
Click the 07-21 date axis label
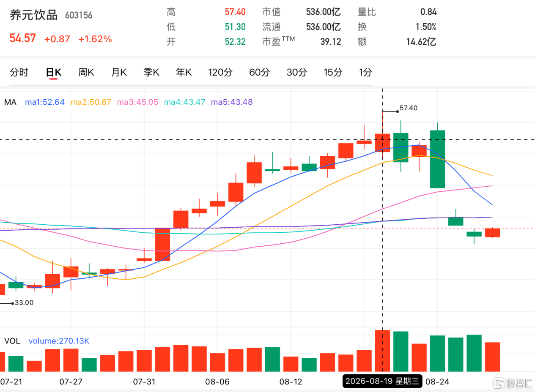coord(11,381)
